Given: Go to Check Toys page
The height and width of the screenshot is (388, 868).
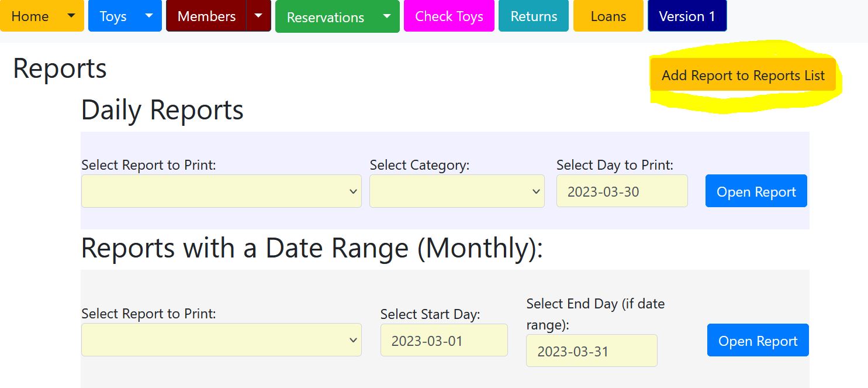Looking at the screenshot, I should tap(449, 16).
